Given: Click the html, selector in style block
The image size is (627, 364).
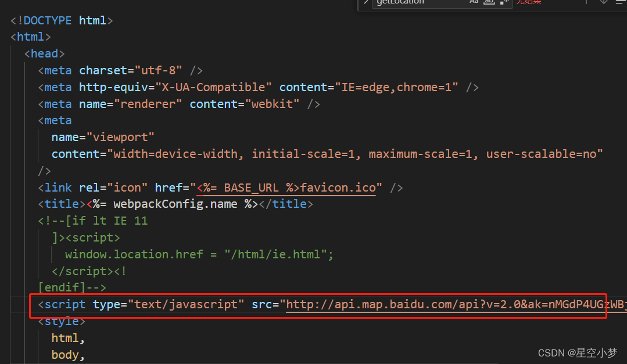Looking at the screenshot, I should pos(68,338).
